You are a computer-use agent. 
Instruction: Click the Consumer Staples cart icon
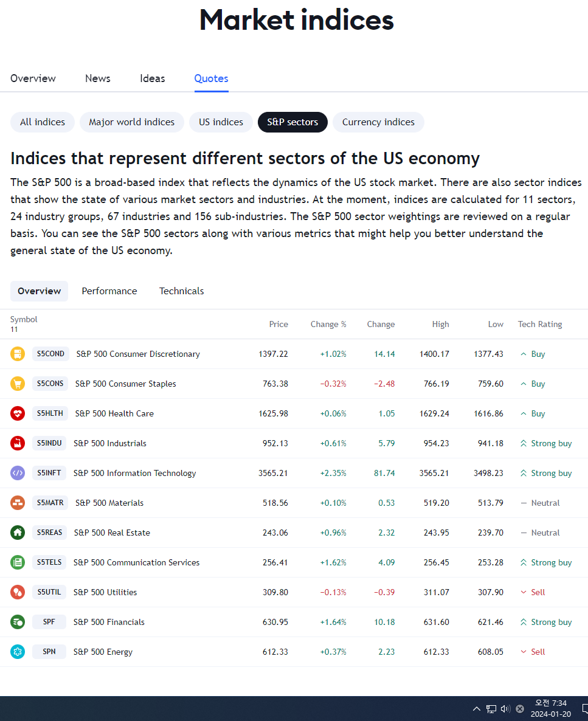pos(18,384)
